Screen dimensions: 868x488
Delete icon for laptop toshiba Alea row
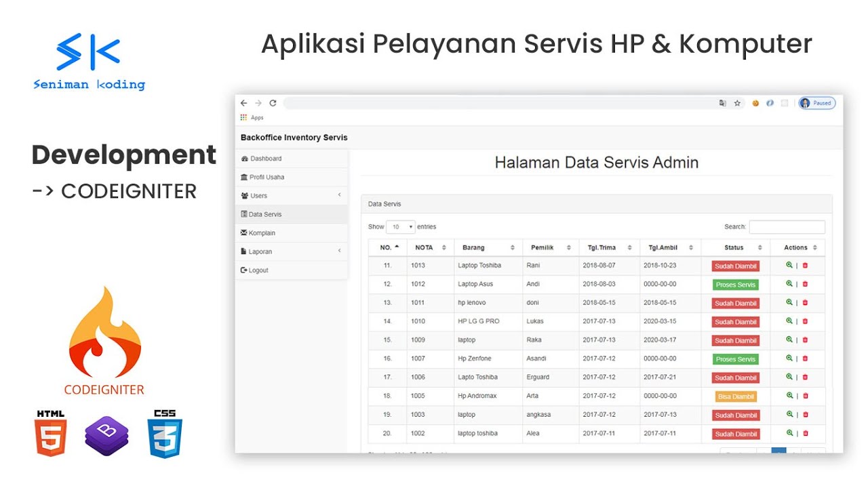coord(806,433)
